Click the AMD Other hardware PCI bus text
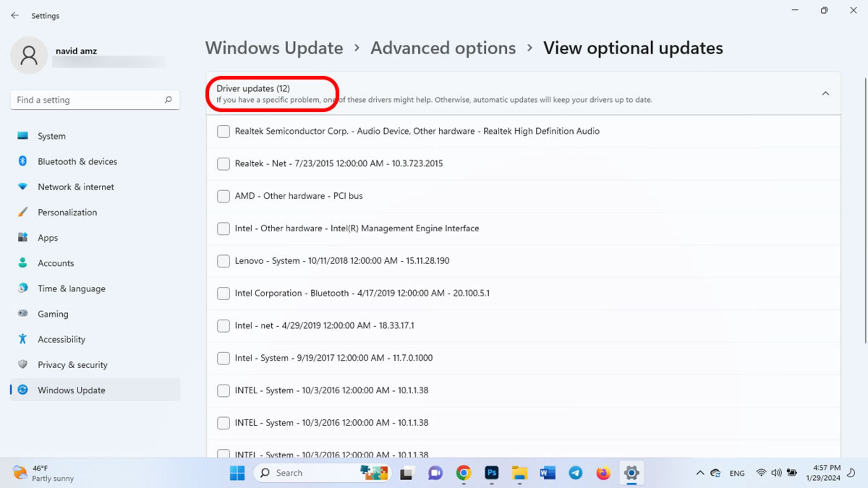868x488 pixels. point(298,196)
